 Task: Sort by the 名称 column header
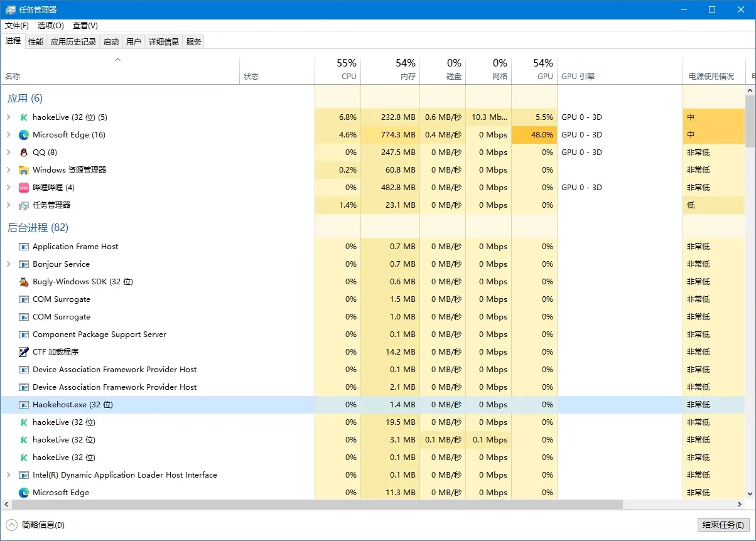point(120,70)
